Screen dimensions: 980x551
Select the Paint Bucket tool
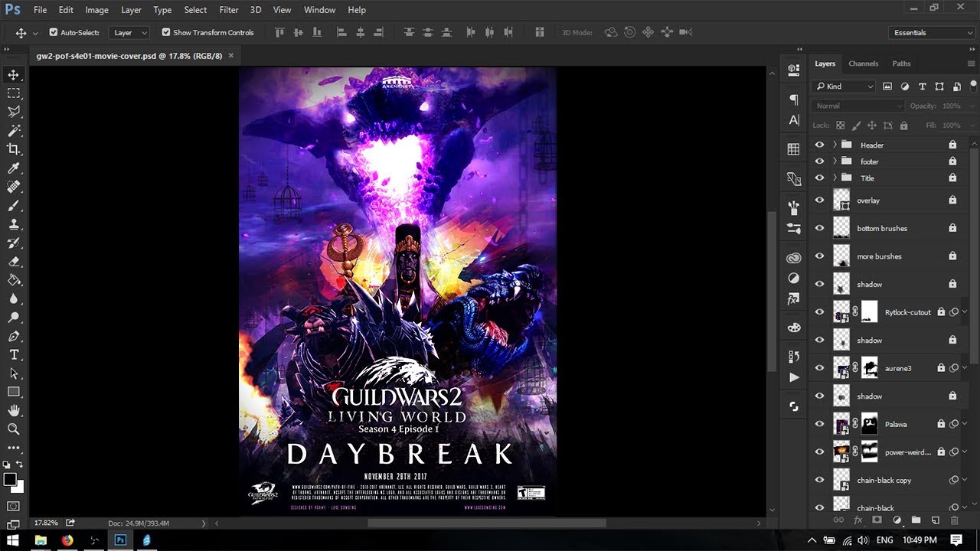click(x=14, y=280)
